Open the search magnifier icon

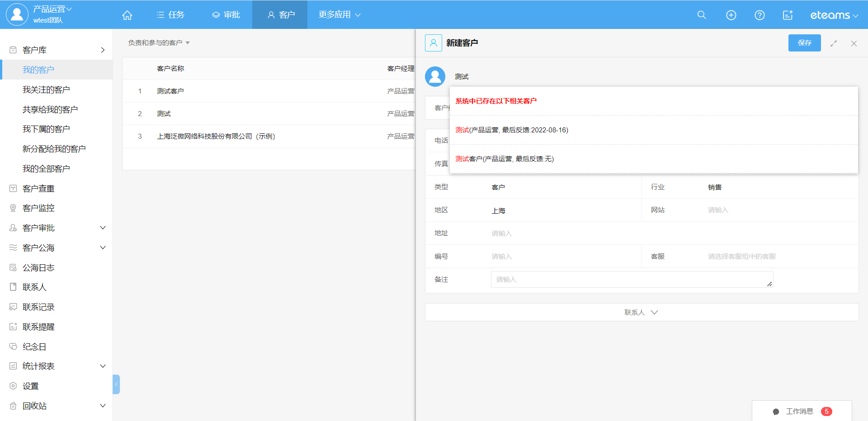[x=701, y=15]
